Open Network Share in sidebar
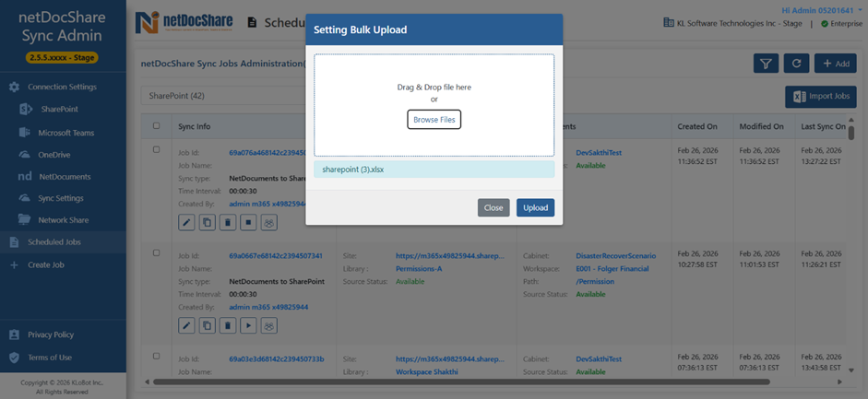 click(63, 220)
